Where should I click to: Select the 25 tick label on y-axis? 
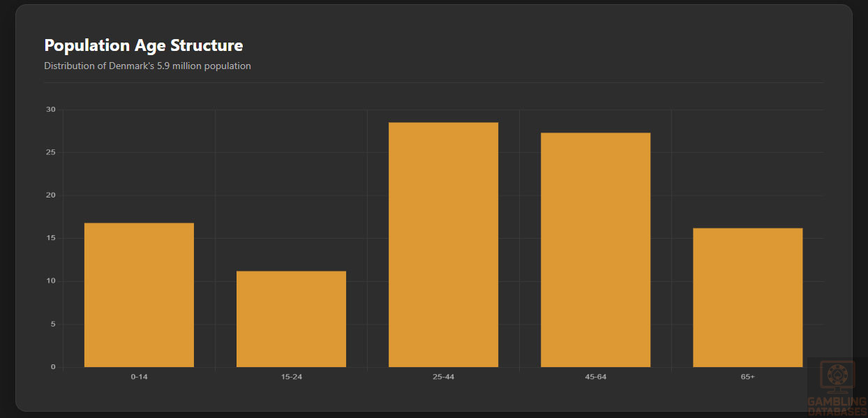pos(50,152)
